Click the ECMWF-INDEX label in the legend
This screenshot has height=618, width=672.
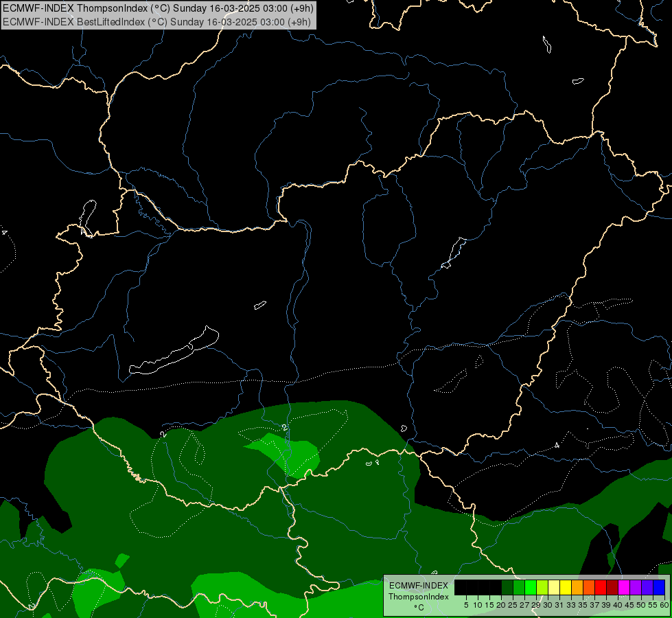pyautogui.click(x=419, y=586)
